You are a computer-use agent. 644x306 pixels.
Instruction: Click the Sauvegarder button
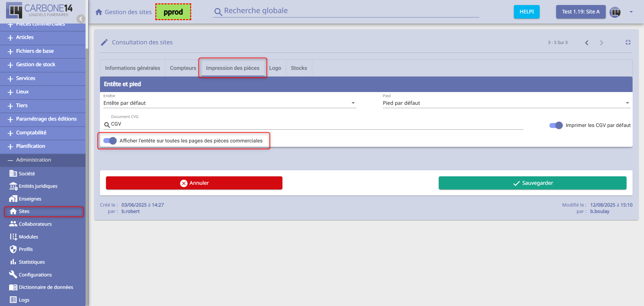point(532,183)
